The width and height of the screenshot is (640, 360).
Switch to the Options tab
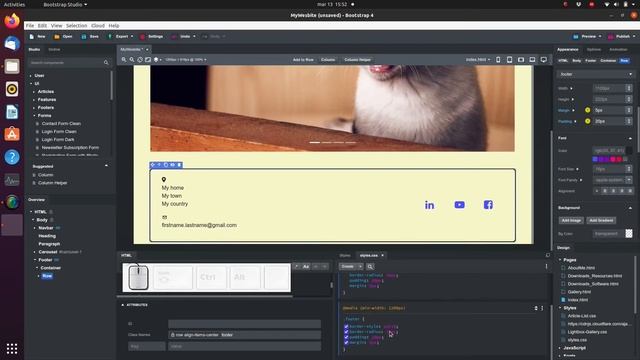[x=594, y=49]
